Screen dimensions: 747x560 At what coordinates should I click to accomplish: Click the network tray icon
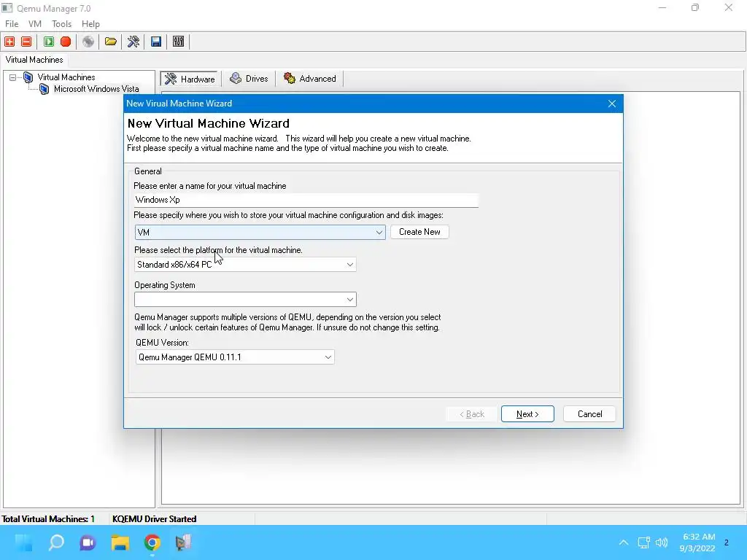coord(643,542)
